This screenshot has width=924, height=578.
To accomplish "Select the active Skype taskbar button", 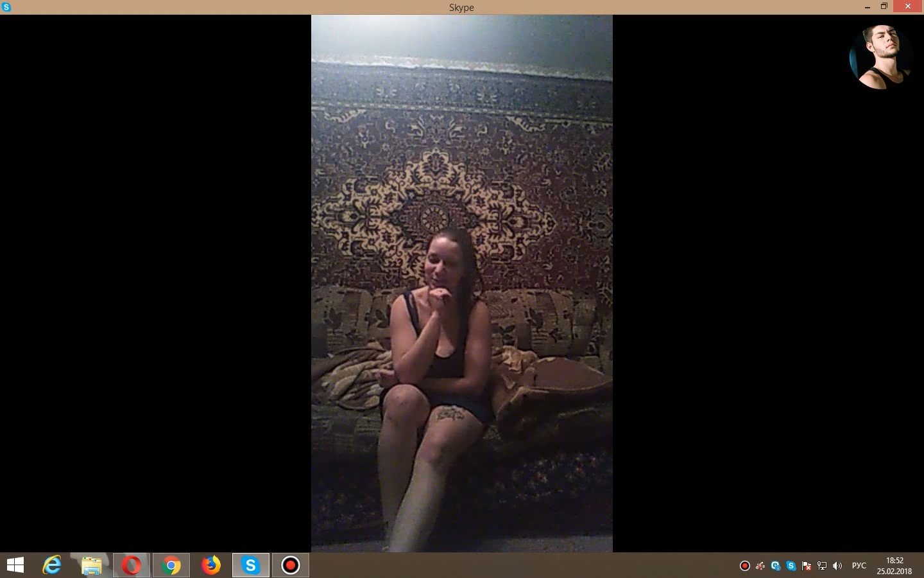I will point(251,565).
